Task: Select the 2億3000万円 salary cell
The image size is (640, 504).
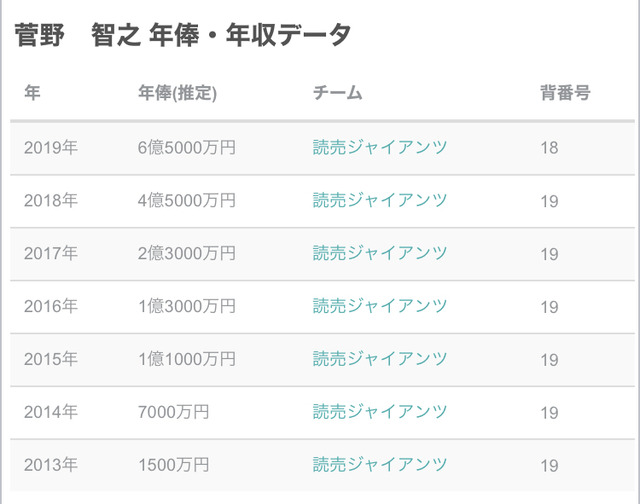Action: click(187, 254)
